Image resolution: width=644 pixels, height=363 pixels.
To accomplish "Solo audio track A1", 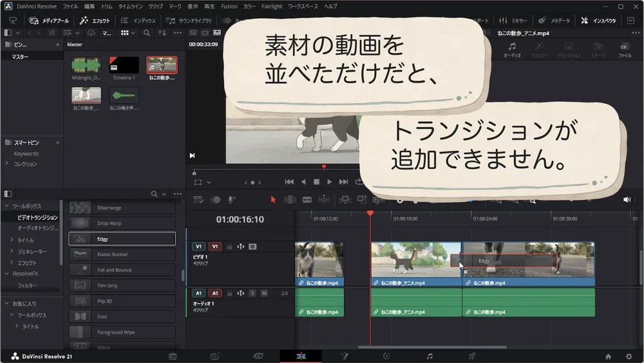I will pyautogui.click(x=252, y=293).
